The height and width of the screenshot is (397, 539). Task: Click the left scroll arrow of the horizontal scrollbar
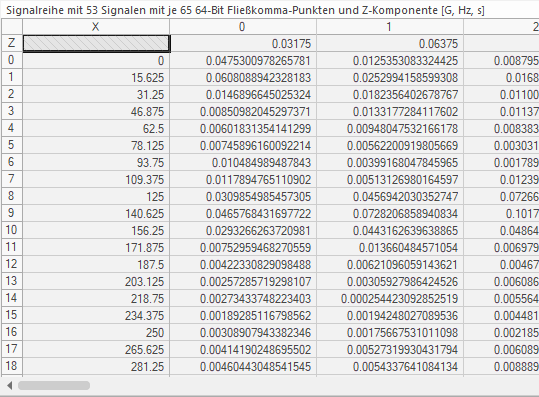pos(9,386)
